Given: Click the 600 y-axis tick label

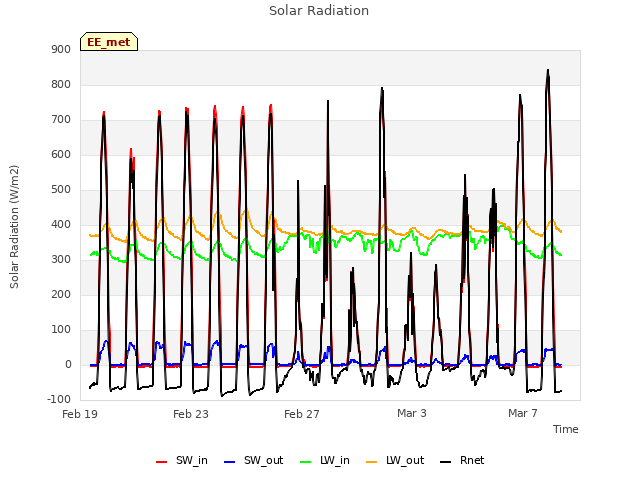Looking at the screenshot, I should click(x=61, y=155).
